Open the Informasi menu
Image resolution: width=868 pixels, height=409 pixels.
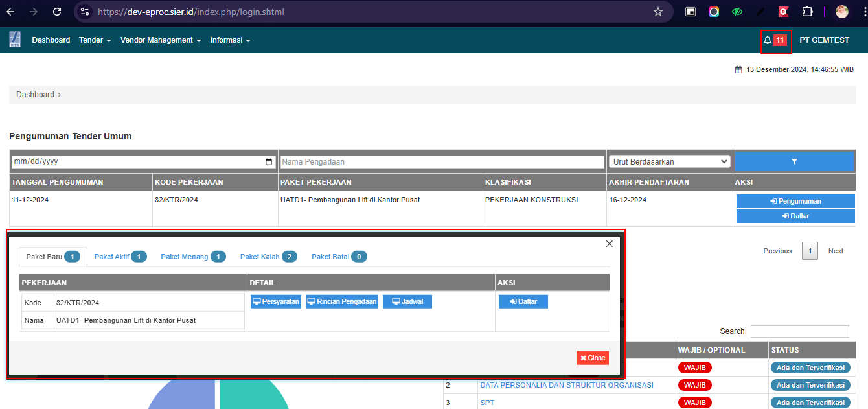click(230, 40)
